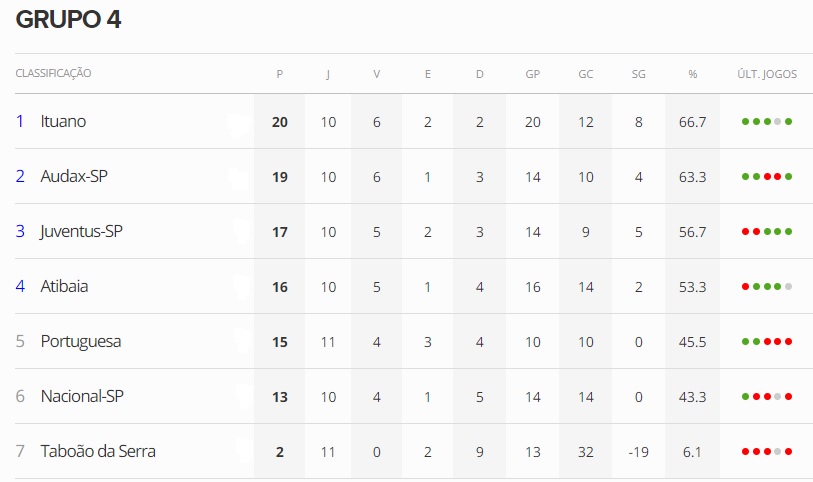
Task: Click the CLASSIFICAÇÃO header label
Action: (53, 73)
